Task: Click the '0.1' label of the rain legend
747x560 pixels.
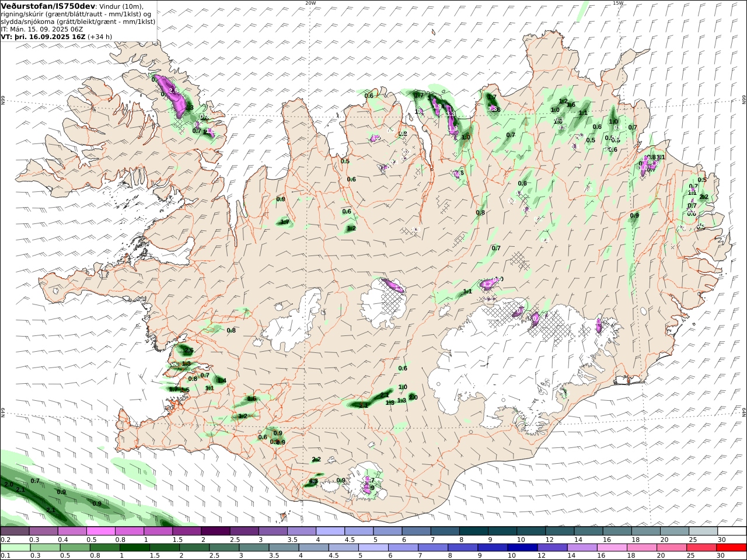Action: click(x=5, y=556)
